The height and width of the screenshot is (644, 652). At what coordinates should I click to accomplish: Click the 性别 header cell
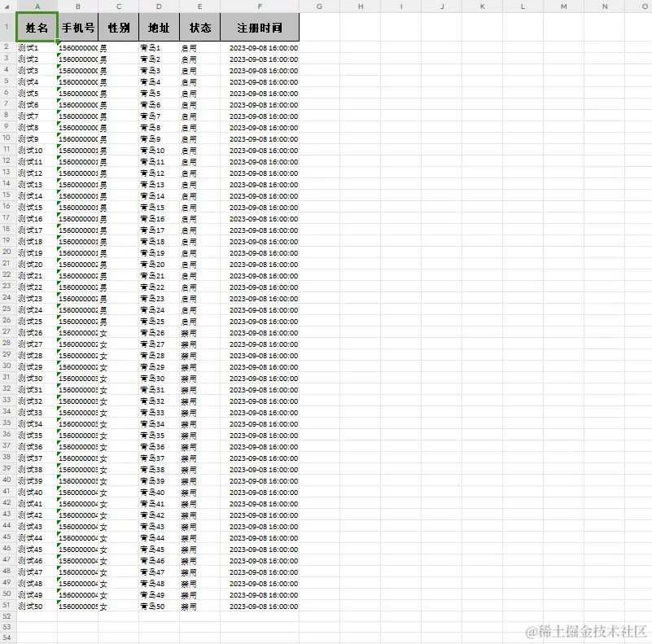click(119, 27)
